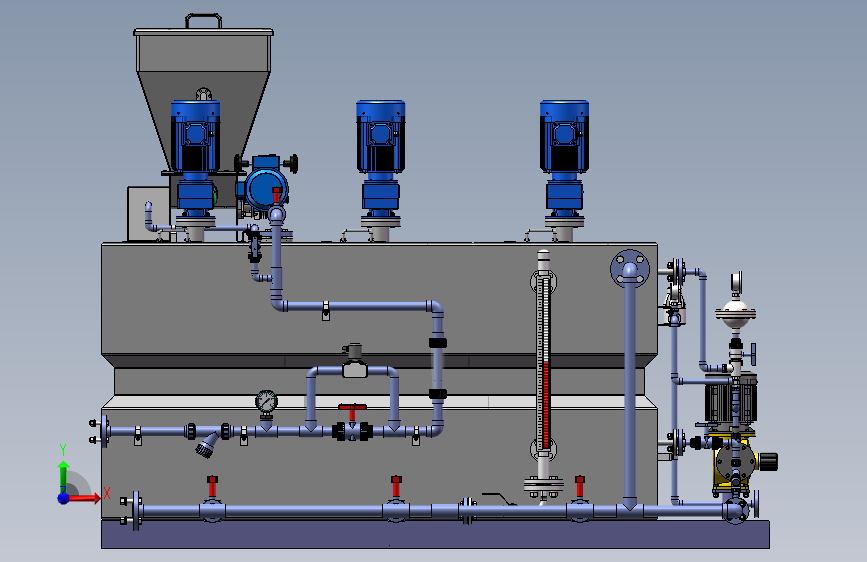The height and width of the screenshot is (562, 867).
Task: Click the inlet flange at left of inlet pipe
Action: [102, 431]
